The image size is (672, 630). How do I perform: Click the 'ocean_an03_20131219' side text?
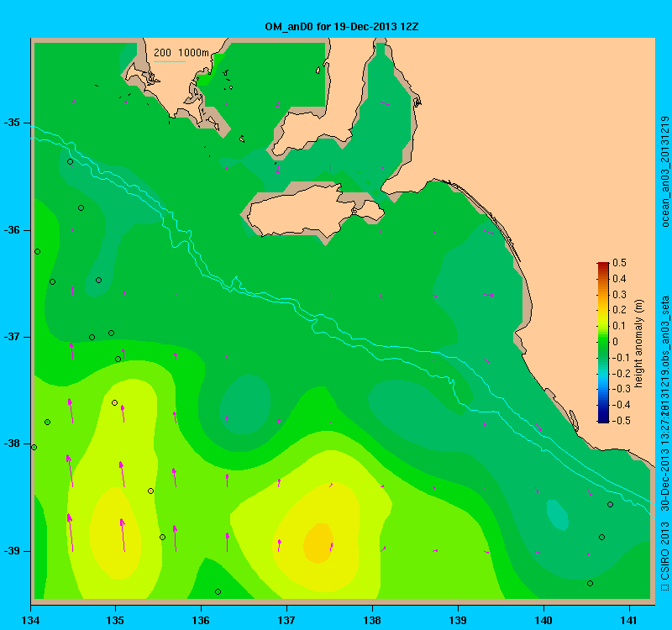664,171
